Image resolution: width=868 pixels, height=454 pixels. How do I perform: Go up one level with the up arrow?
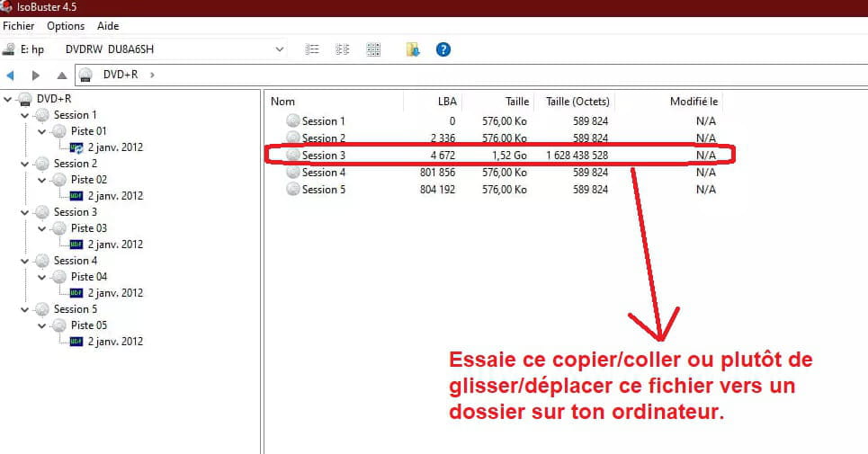click(61, 75)
